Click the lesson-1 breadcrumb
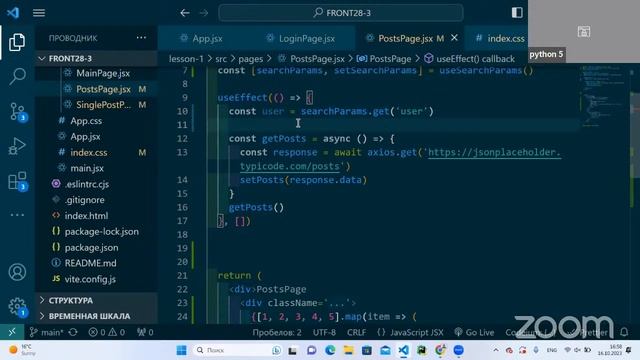 tap(186, 59)
